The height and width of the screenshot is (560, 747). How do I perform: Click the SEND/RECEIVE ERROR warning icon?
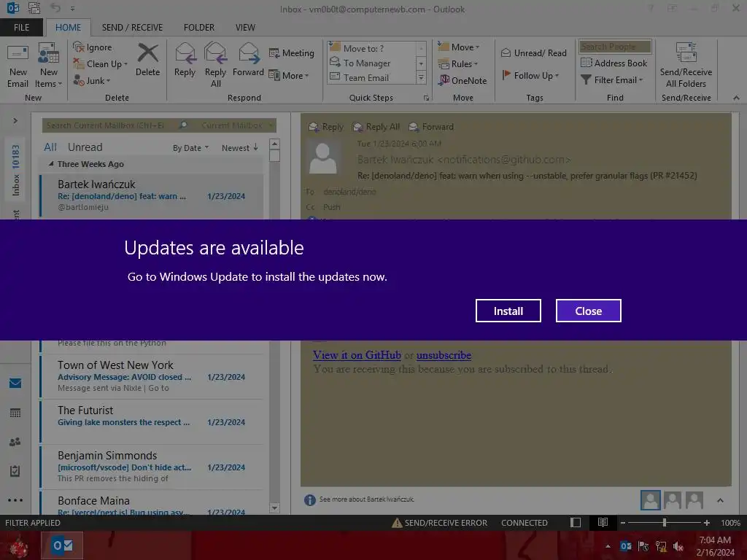[397, 523]
